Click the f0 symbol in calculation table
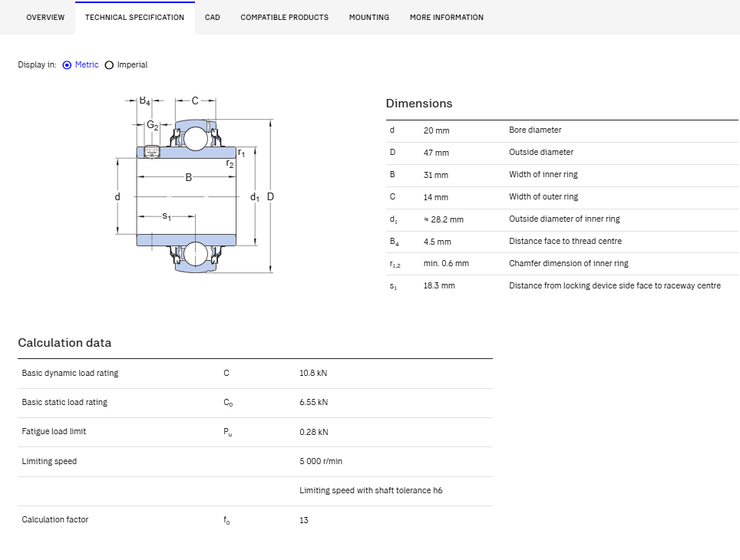Image resolution: width=740 pixels, height=560 pixels. click(226, 520)
